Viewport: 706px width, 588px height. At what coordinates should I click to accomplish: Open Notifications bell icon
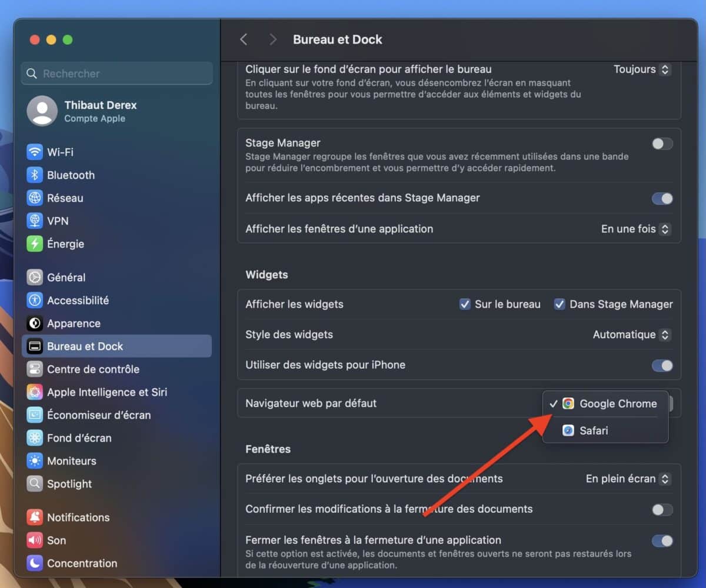tap(35, 517)
